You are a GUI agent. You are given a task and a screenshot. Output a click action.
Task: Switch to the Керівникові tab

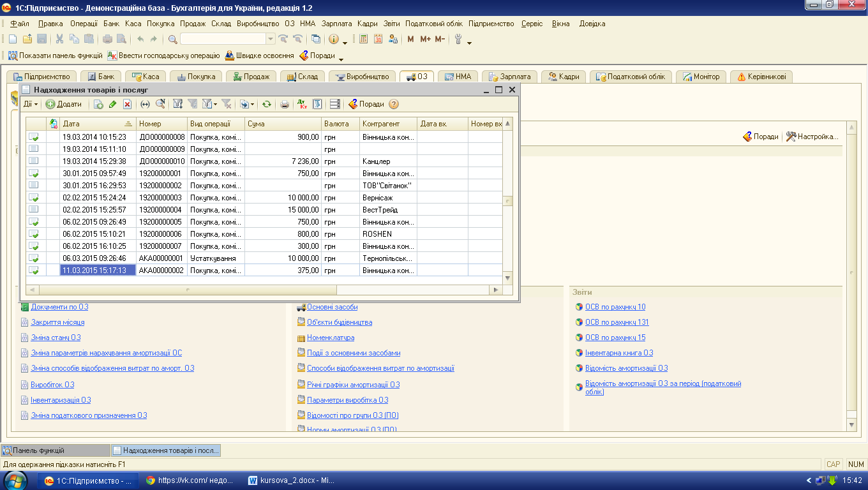761,77
